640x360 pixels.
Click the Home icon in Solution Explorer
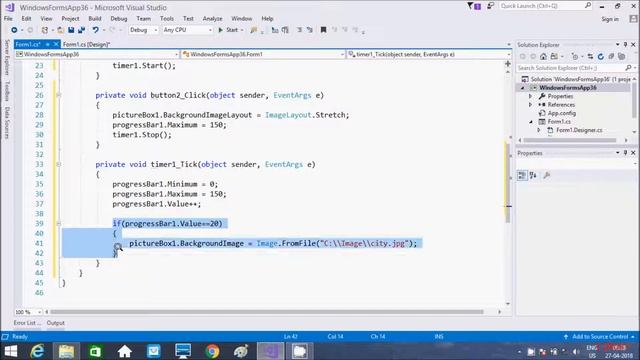coord(543,56)
